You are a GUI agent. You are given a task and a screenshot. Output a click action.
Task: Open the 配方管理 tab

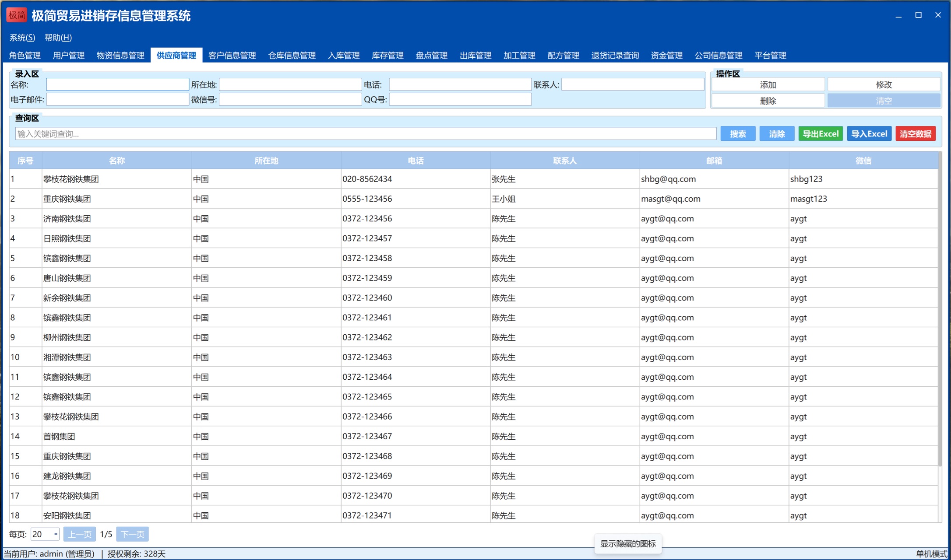click(x=563, y=56)
